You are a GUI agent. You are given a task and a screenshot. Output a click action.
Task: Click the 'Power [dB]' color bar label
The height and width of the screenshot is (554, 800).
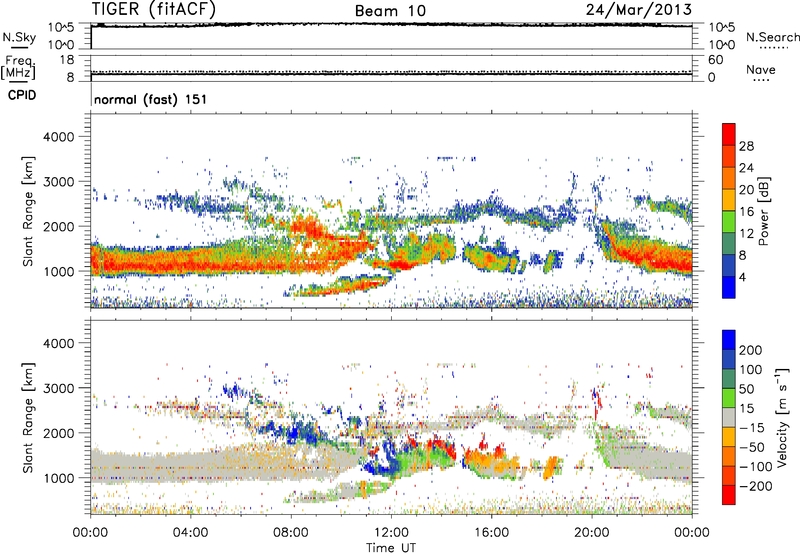pos(764,211)
